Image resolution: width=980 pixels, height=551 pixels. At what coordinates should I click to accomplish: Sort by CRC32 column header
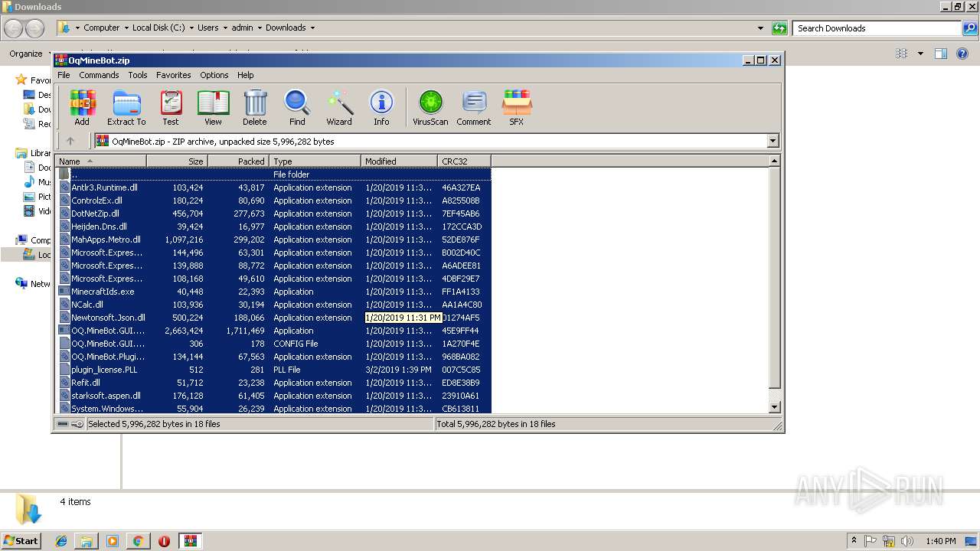[464, 161]
